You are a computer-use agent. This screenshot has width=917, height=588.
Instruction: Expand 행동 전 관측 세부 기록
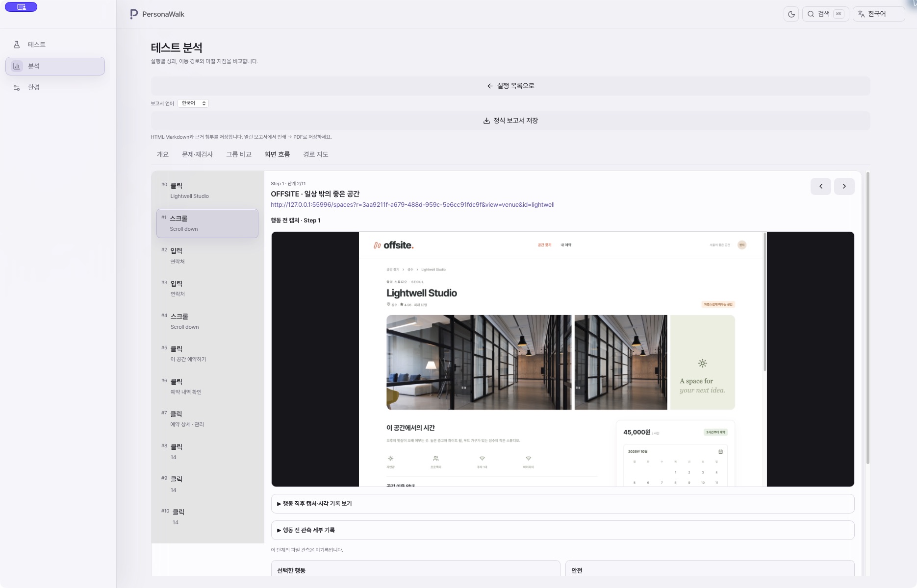(563, 530)
